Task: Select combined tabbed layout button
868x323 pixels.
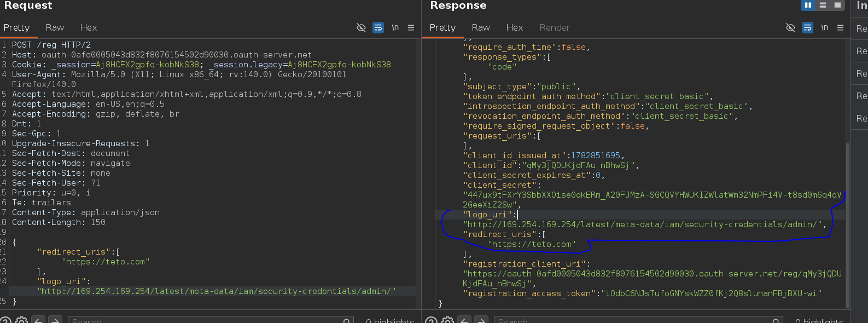Action: coord(837,5)
